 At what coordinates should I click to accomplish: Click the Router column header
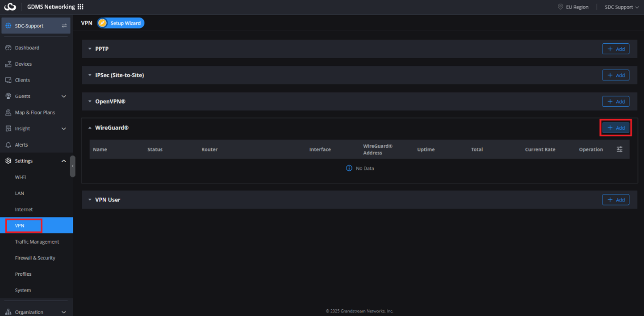(x=209, y=149)
